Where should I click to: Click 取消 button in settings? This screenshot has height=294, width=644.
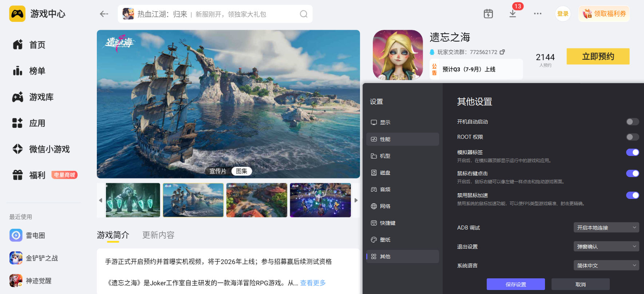point(580,285)
